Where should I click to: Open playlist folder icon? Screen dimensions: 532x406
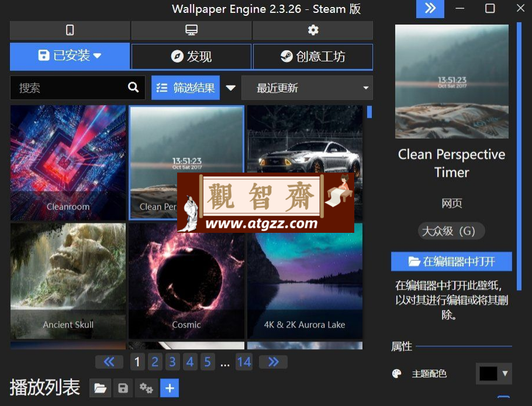100,388
